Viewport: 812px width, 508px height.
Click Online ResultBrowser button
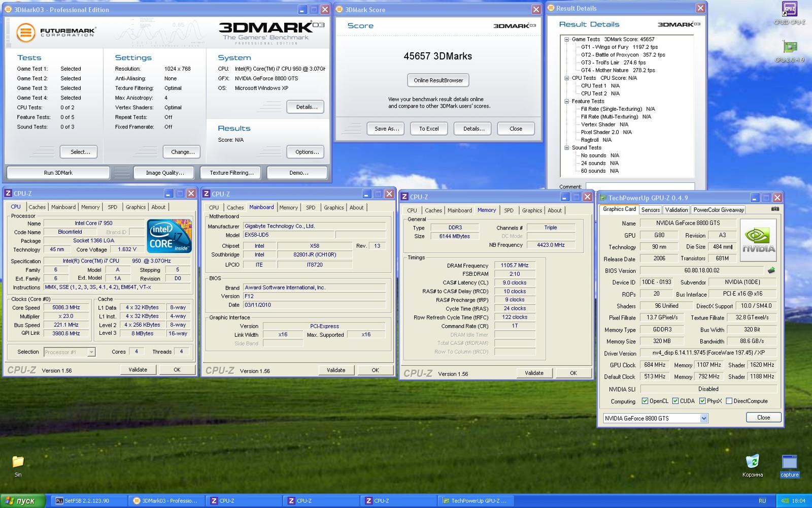(x=438, y=80)
